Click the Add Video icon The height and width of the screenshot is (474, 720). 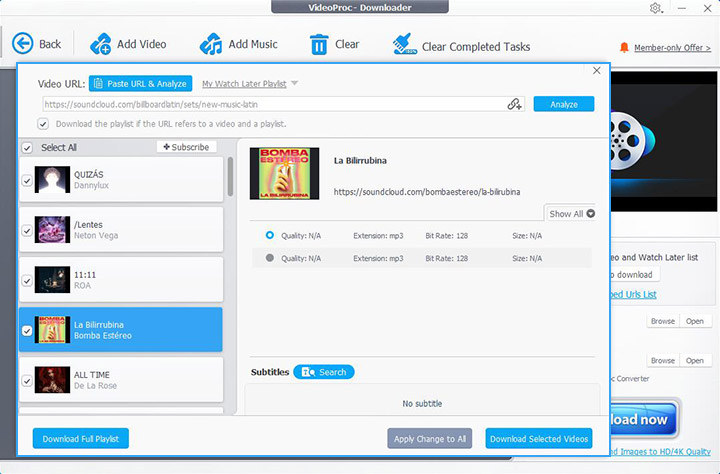pyautogui.click(x=101, y=44)
